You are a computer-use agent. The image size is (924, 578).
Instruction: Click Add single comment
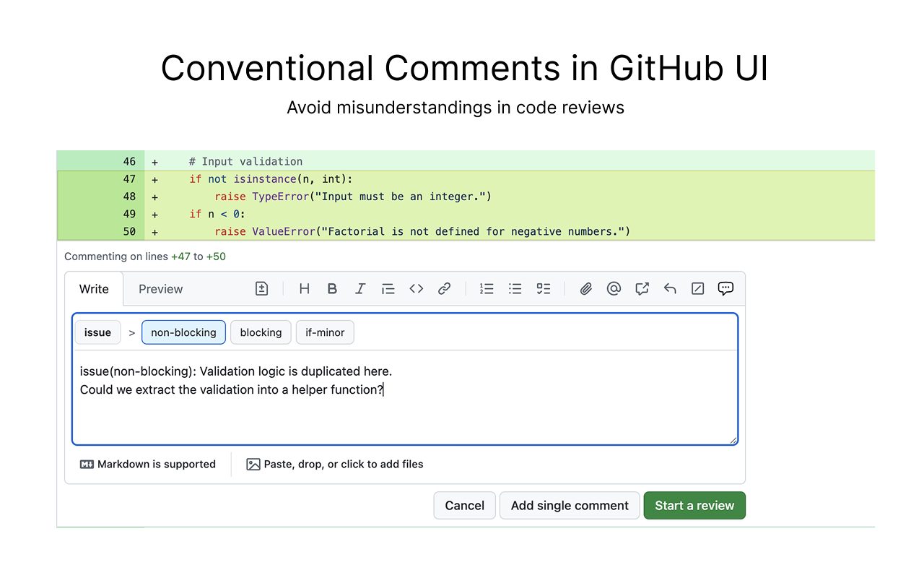(x=570, y=505)
